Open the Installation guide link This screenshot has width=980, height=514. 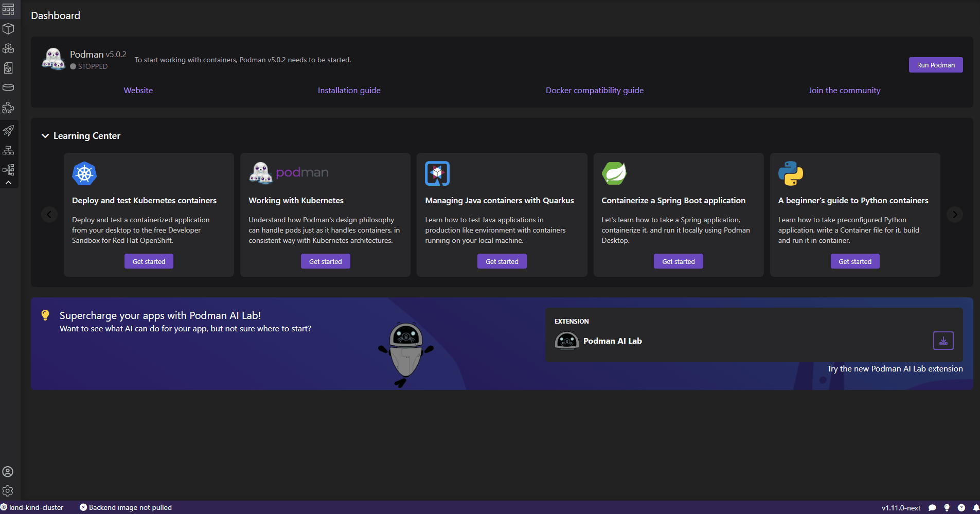pyautogui.click(x=349, y=91)
